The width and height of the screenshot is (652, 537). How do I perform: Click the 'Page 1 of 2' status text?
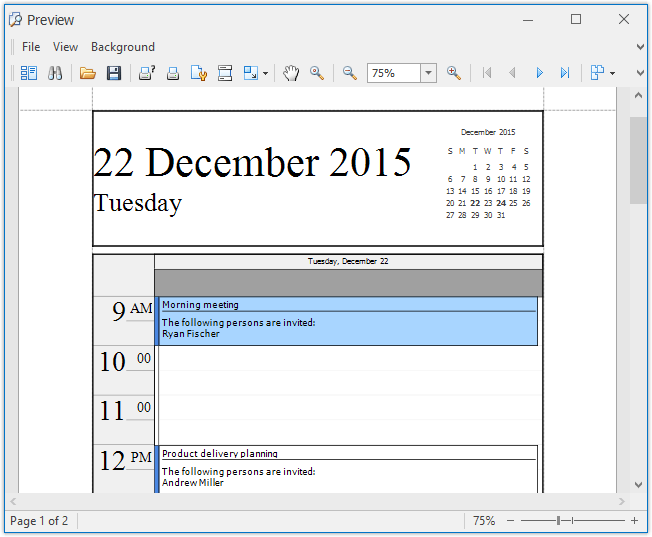coord(39,521)
